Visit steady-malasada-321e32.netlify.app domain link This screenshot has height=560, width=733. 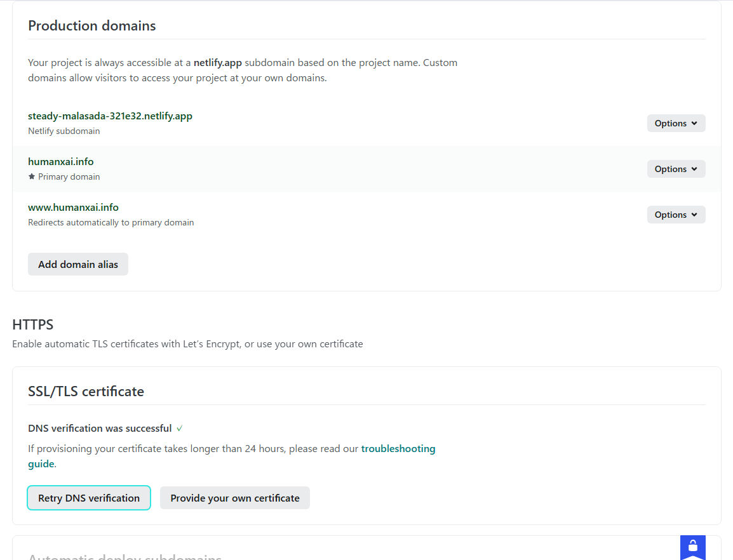tap(110, 116)
